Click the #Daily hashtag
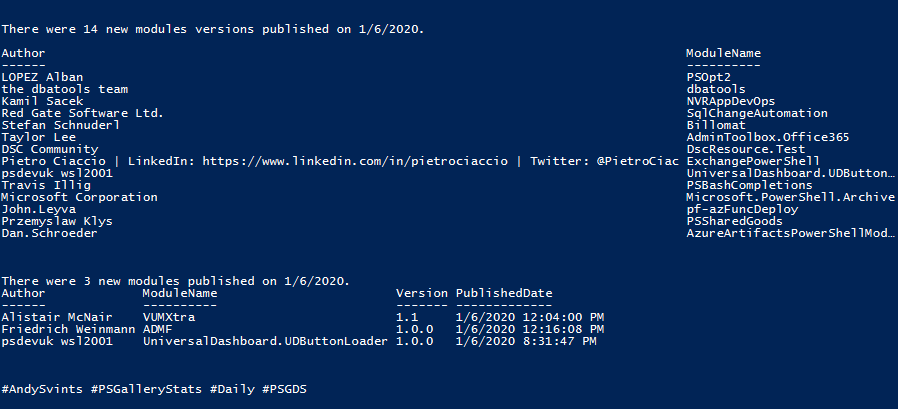This screenshot has width=898, height=409. pos(232,390)
